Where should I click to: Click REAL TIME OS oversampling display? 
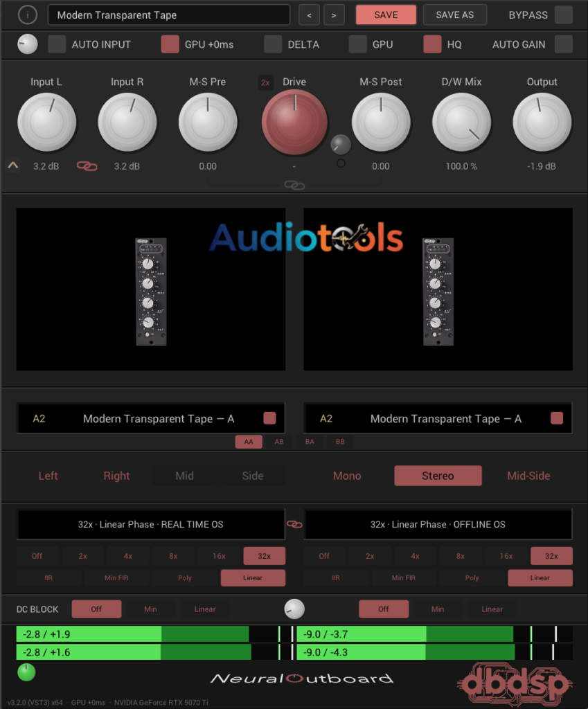point(150,524)
